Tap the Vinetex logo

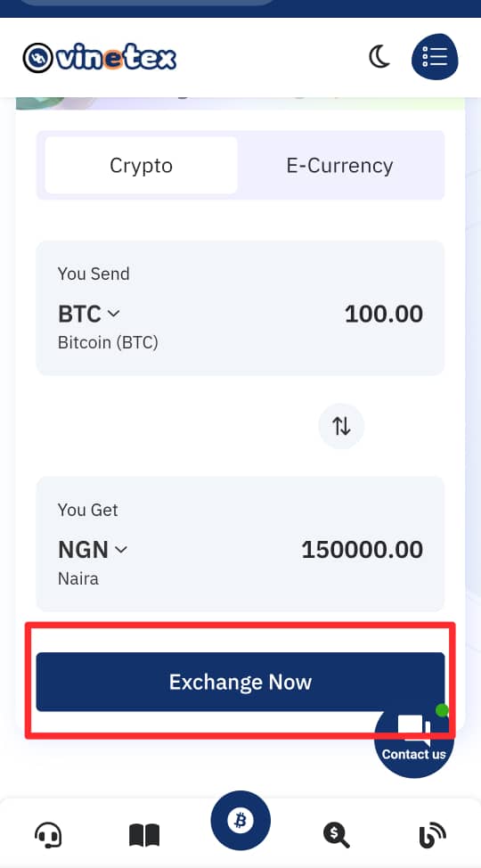pyautogui.click(x=100, y=58)
